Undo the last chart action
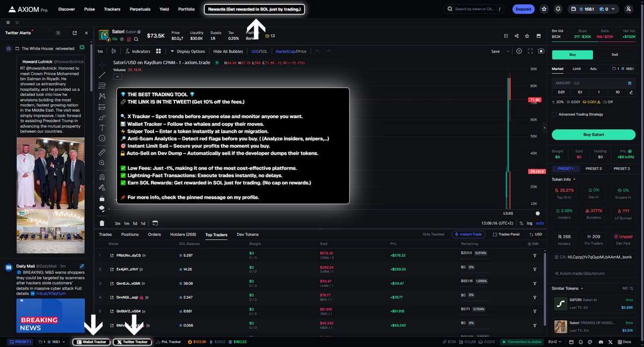The image size is (644, 347). point(318,52)
